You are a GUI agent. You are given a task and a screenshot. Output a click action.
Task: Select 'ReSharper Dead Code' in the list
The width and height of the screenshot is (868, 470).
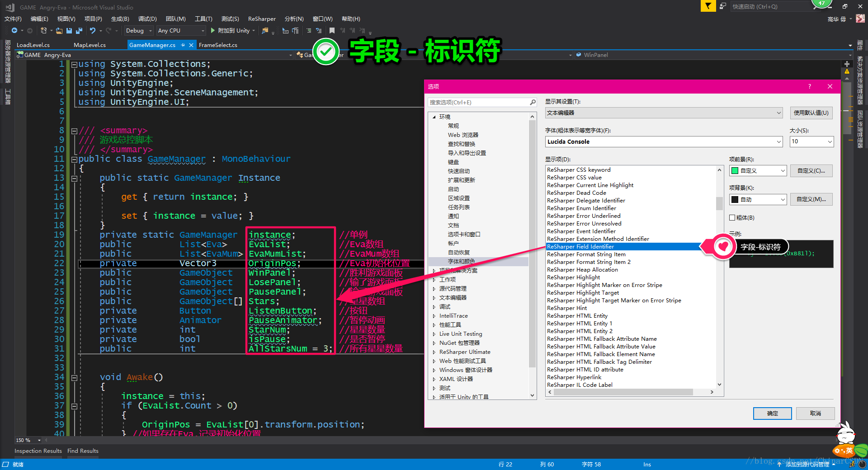pyautogui.click(x=576, y=193)
